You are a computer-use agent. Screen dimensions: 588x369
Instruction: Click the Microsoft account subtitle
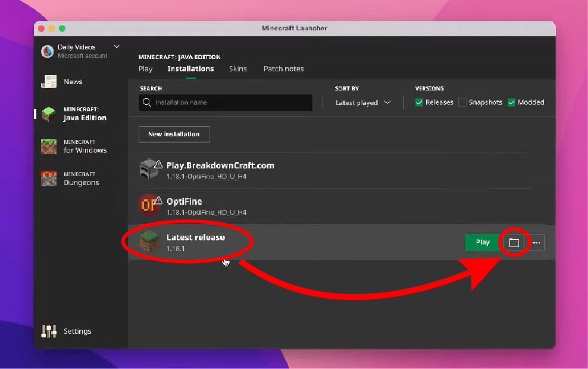tap(83, 56)
